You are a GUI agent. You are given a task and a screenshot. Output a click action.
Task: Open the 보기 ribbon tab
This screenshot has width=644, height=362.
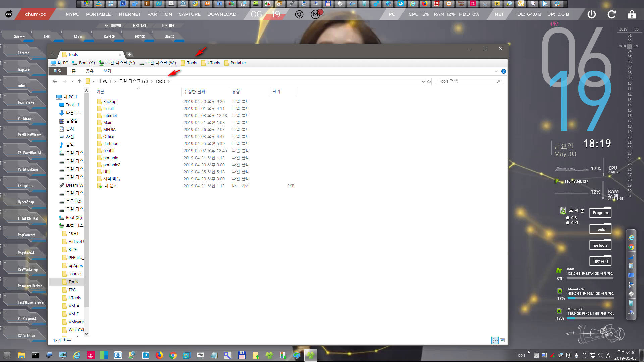[107, 71]
